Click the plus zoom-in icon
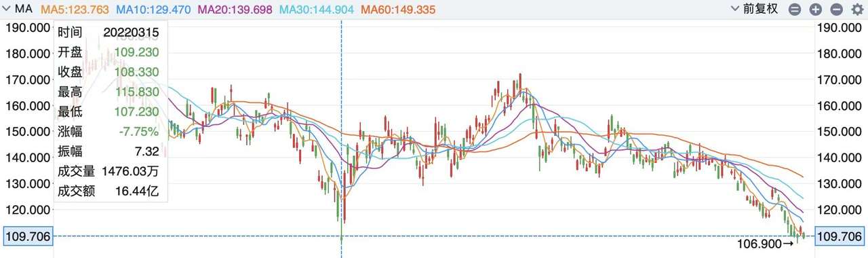 [816, 10]
